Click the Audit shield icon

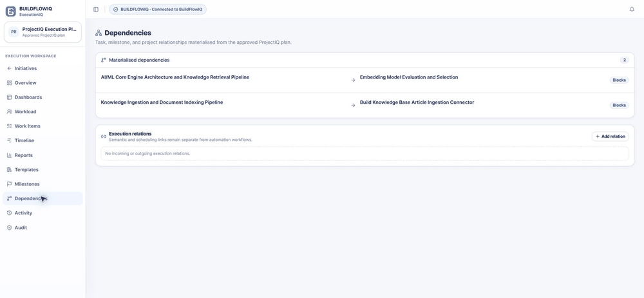pyautogui.click(x=10, y=227)
